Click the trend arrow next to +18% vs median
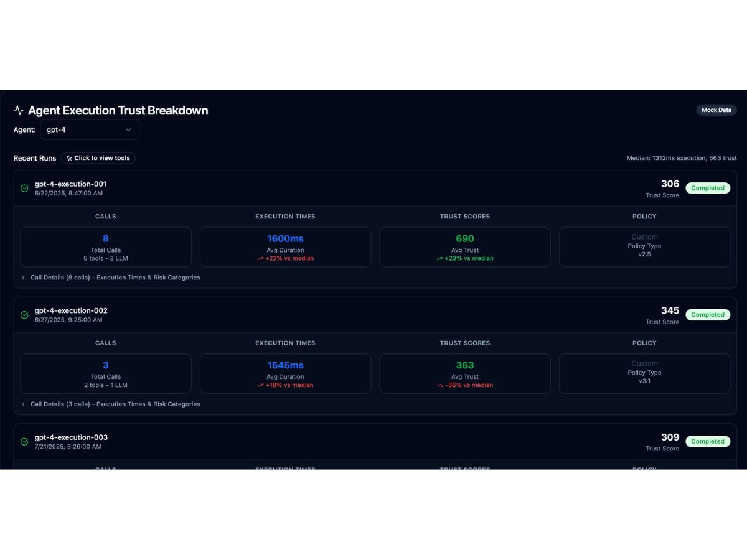Viewport: 747px width, 560px height. point(260,385)
